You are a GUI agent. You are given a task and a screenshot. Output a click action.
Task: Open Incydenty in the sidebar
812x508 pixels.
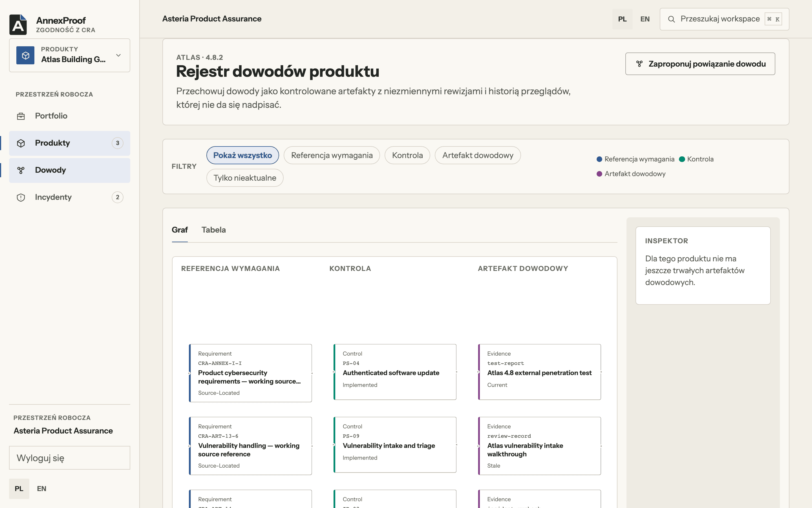(69, 197)
